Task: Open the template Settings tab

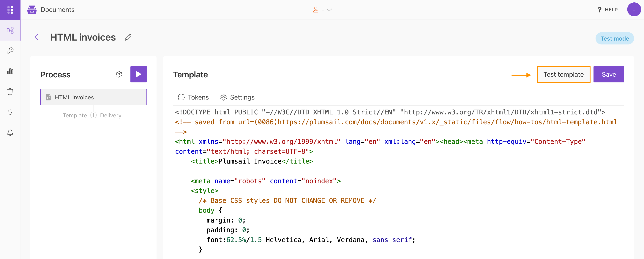Action: pyautogui.click(x=237, y=97)
